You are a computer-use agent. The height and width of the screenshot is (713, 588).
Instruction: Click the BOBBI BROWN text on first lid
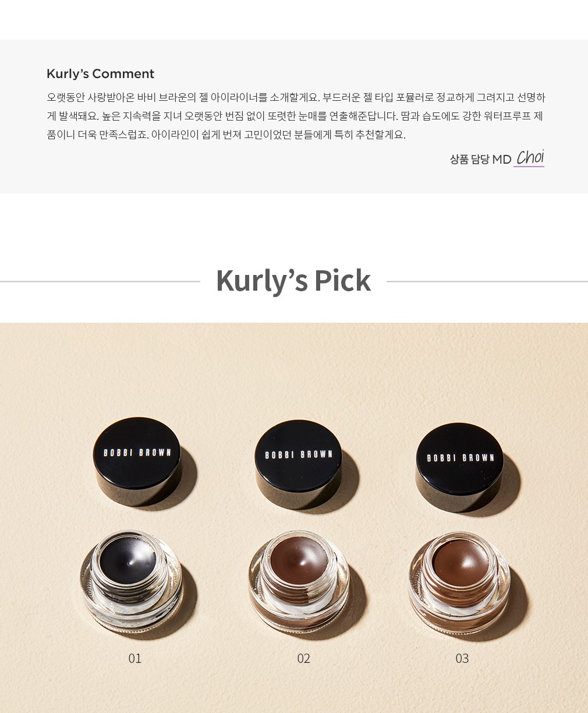click(137, 453)
